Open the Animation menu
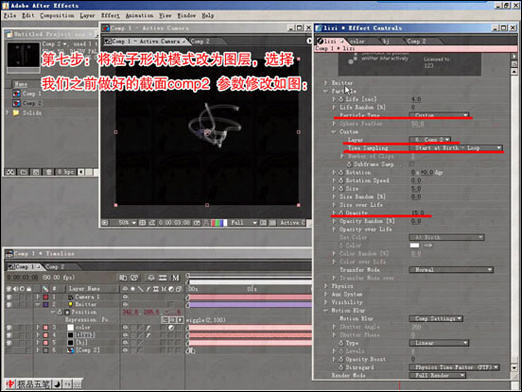Image resolution: width=522 pixels, height=392 pixels. pyautogui.click(x=139, y=16)
